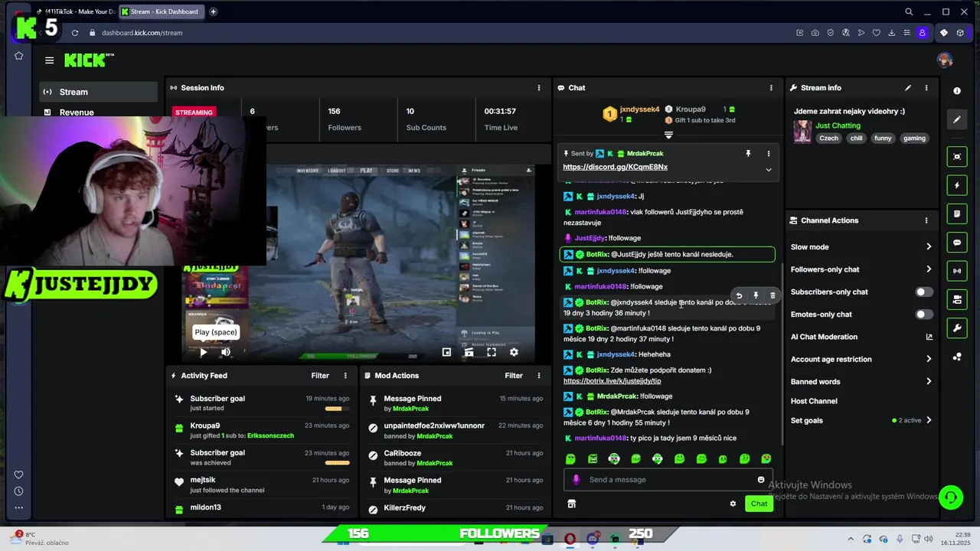Expand Set goals section
The height and width of the screenshot is (551, 980).
929,420
